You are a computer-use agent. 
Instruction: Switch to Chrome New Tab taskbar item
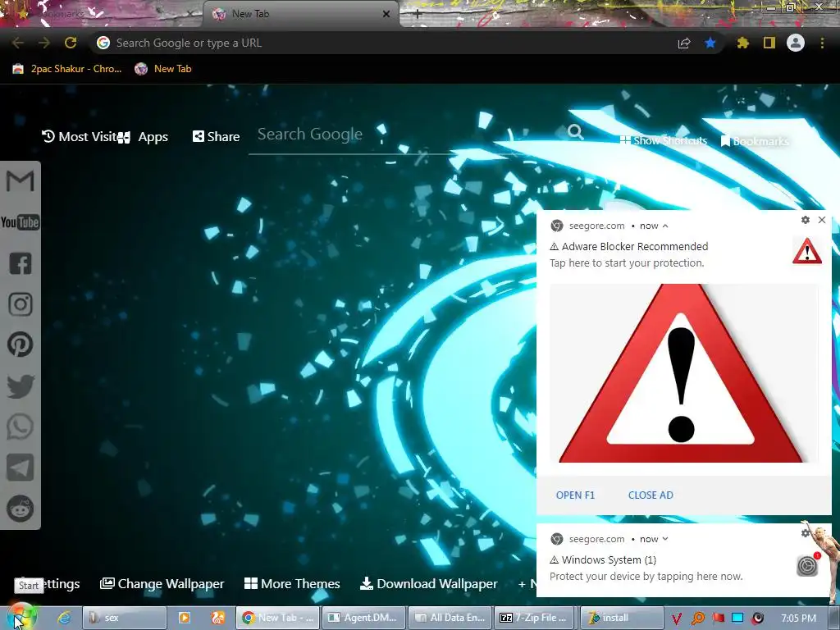(277, 618)
